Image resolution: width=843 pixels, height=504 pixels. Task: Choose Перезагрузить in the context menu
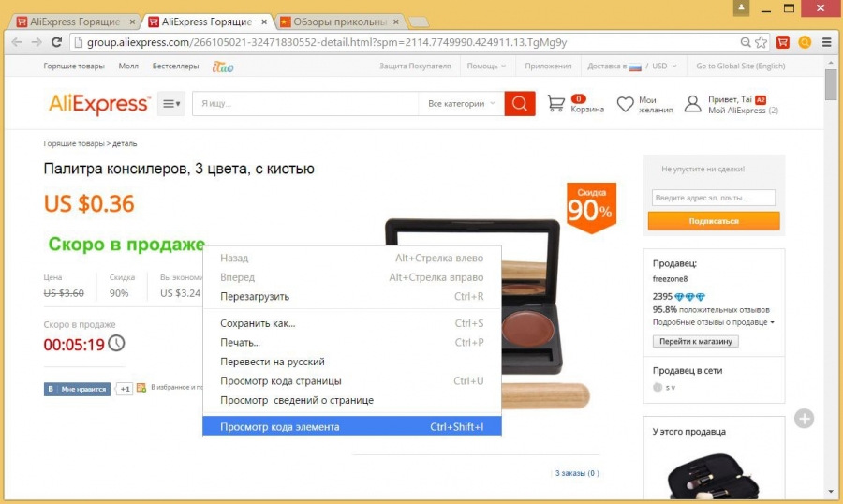(x=351, y=296)
